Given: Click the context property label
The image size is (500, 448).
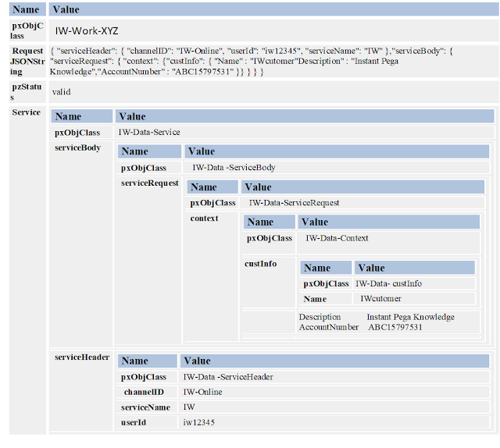Looking at the screenshot, I should pyautogui.click(x=204, y=219).
